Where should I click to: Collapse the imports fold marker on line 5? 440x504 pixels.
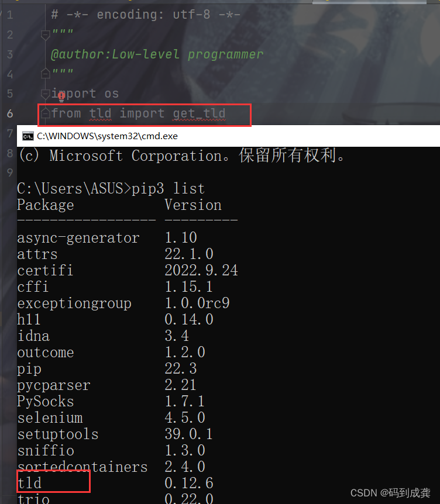point(45,94)
